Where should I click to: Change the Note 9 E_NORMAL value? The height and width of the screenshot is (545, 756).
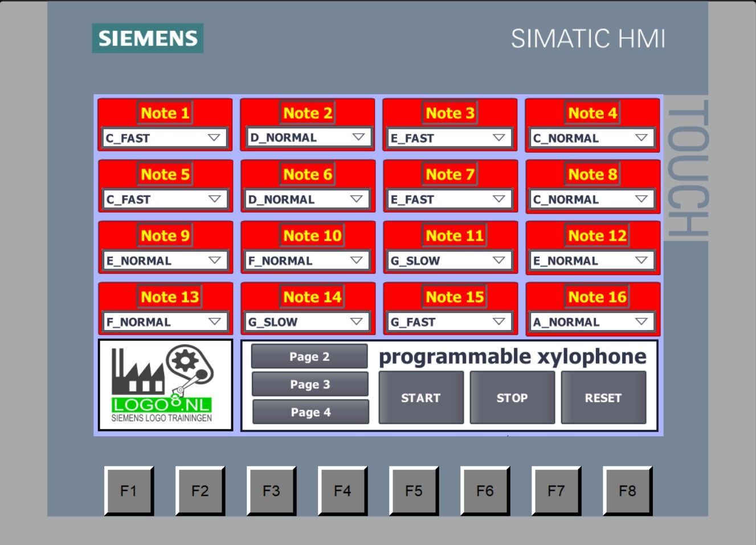pyautogui.click(x=165, y=261)
